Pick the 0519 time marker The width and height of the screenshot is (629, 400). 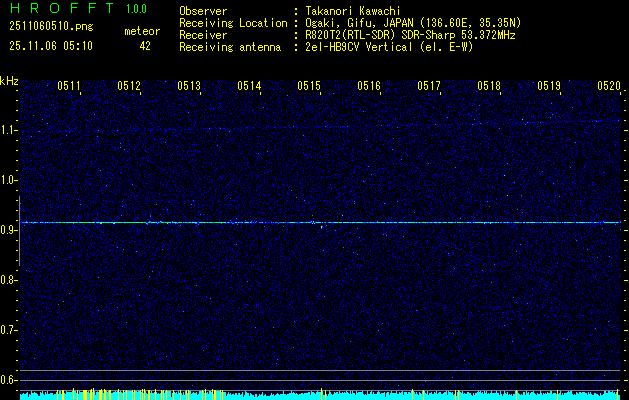(549, 86)
